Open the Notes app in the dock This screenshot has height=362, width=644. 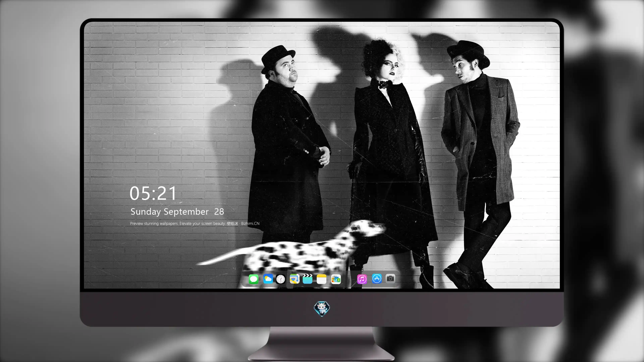click(x=321, y=279)
